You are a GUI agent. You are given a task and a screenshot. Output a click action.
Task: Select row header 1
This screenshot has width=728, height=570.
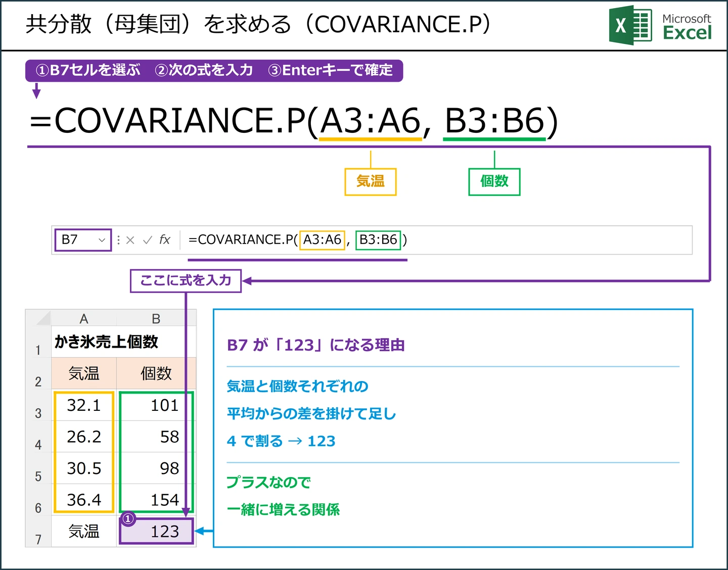click(38, 342)
